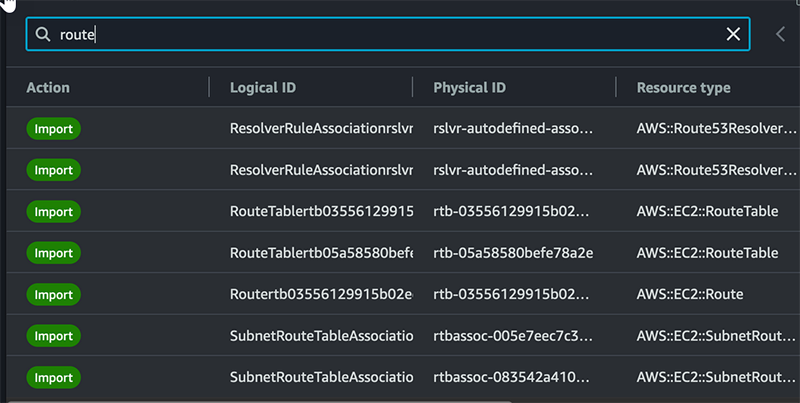Click divider between Action and Logical ID headers
Screen dimensions: 800x403
pos(209,88)
